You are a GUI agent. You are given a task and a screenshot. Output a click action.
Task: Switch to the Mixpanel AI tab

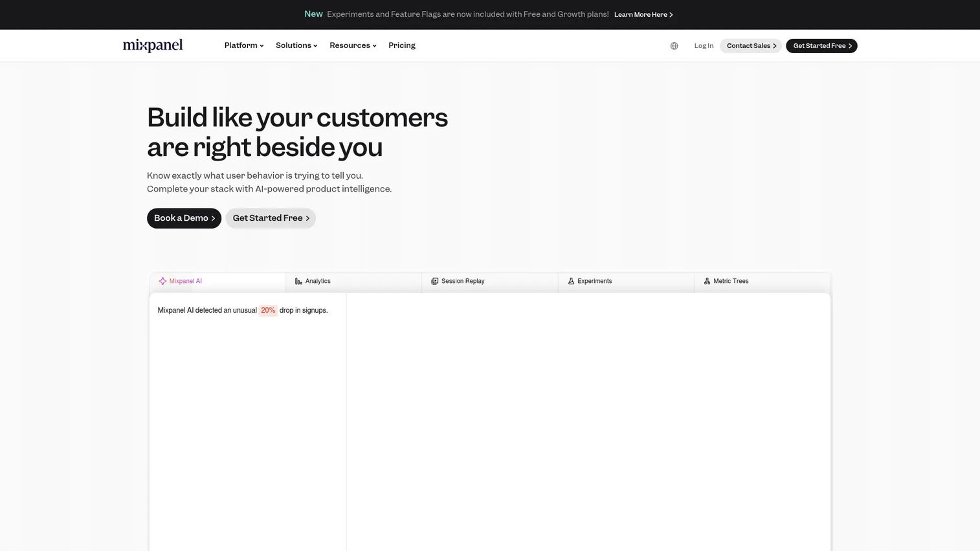pyautogui.click(x=217, y=282)
